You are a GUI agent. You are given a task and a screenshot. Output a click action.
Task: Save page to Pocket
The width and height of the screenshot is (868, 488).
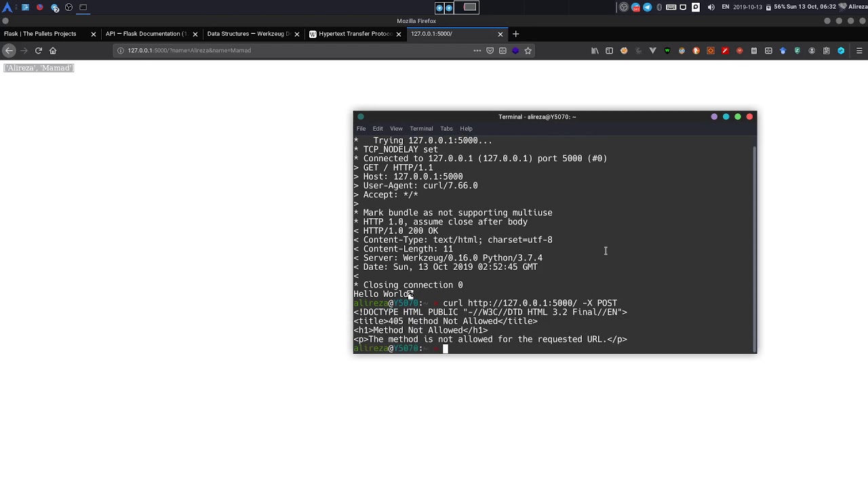pos(490,50)
